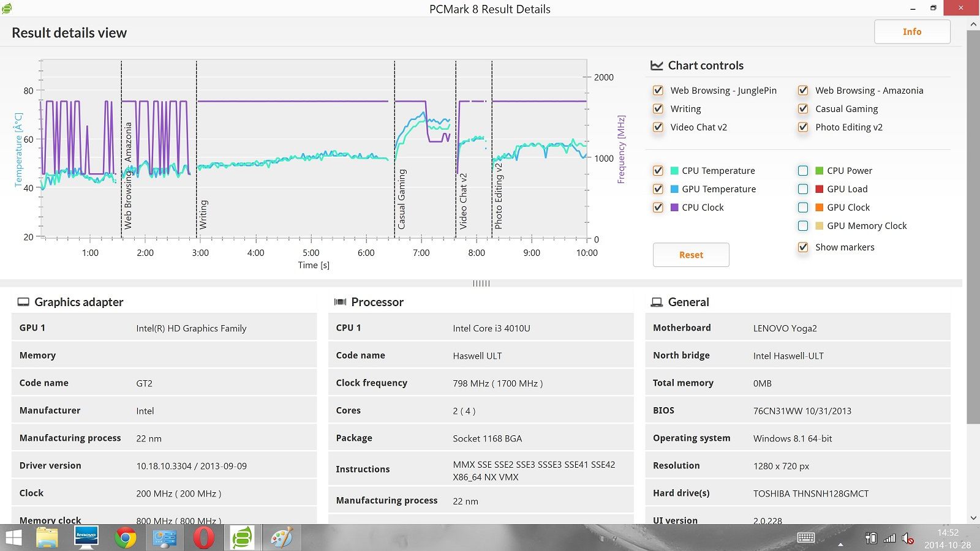Click the battery power tray icon
The height and width of the screenshot is (551, 980).
tap(871, 538)
